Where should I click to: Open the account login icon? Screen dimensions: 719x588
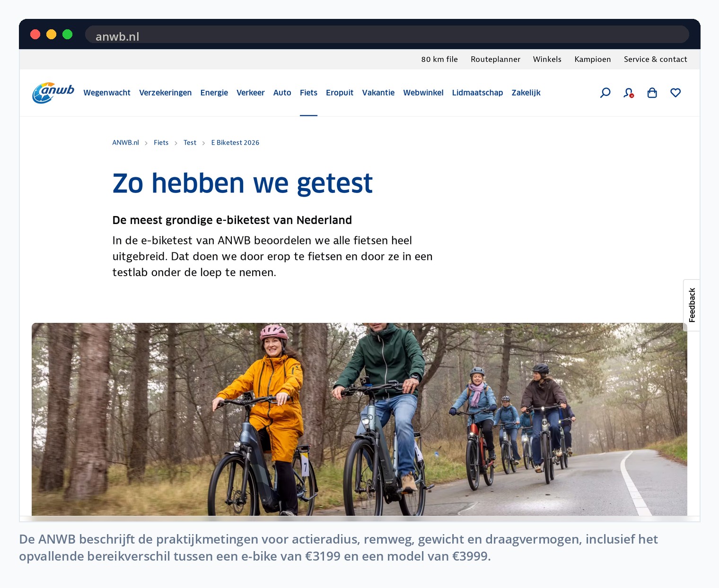(x=629, y=93)
